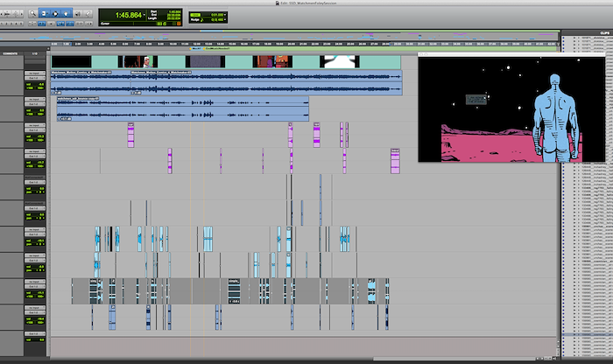Click the tracks list show/hide arrow above COMMENTS
This screenshot has height=364, width=613.
pos(48,49)
